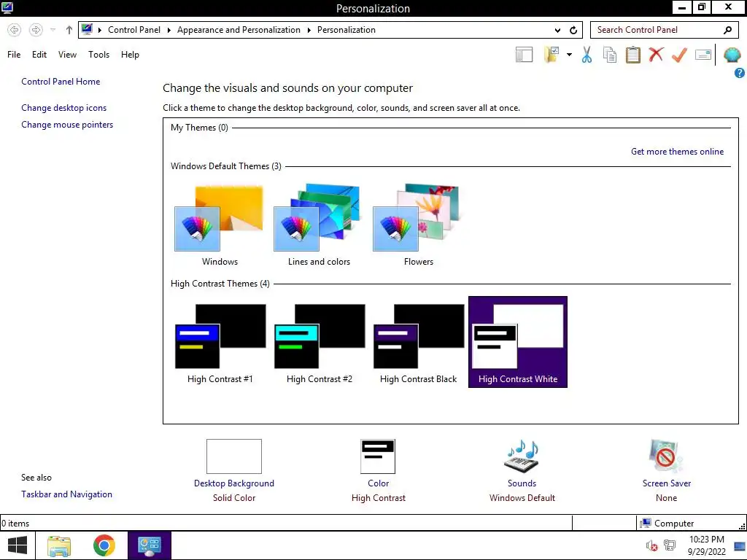Click the red X Delete icon

[x=656, y=54]
